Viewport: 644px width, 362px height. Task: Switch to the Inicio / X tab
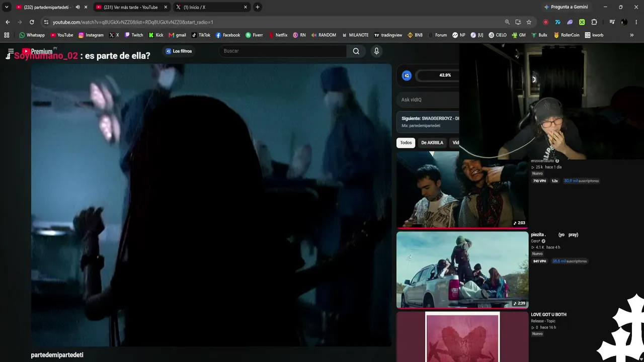[x=211, y=7]
